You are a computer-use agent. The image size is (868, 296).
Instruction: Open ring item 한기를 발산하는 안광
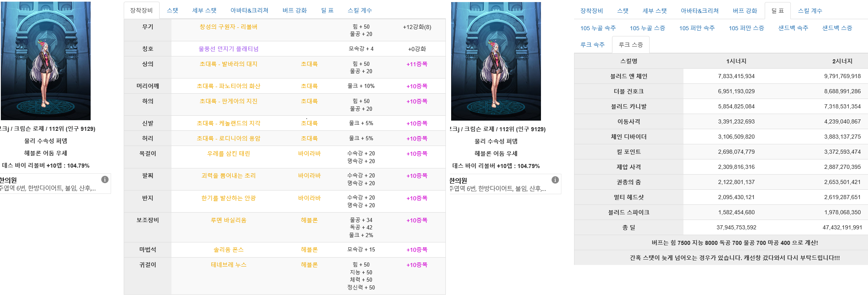[x=228, y=198]
